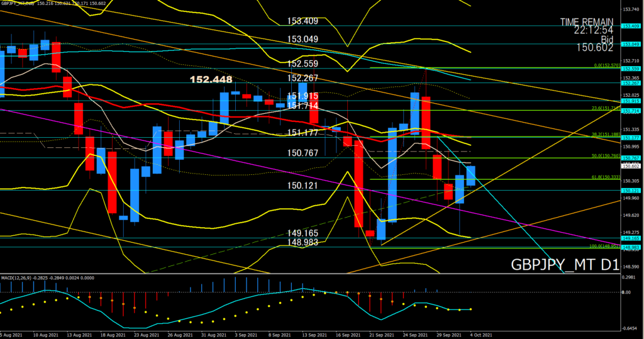Select the cyan 152.267 price axis tag

click(631, 83)
